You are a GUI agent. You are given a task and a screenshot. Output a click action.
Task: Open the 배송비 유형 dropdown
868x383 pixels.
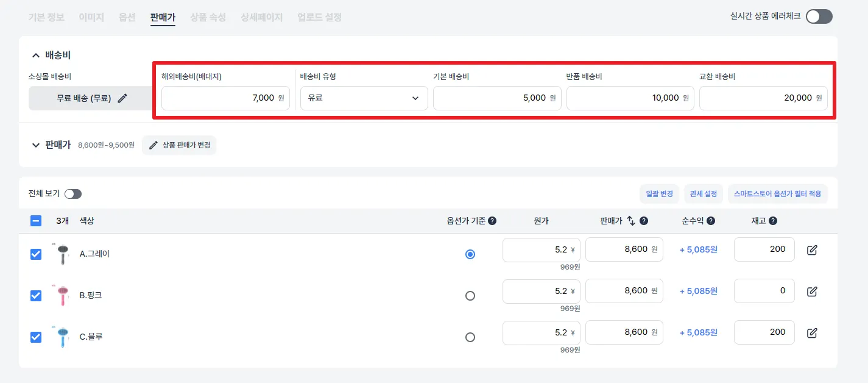[x=364, y=98]
